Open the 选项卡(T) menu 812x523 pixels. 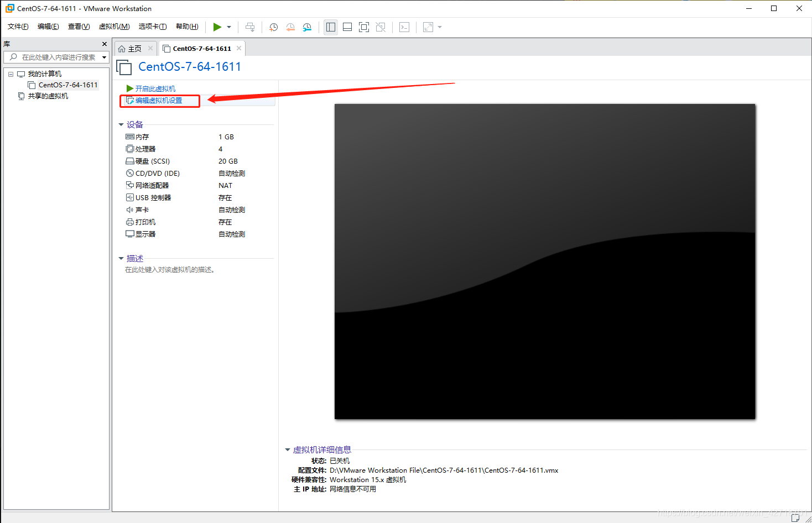click(x=152, y=27)
